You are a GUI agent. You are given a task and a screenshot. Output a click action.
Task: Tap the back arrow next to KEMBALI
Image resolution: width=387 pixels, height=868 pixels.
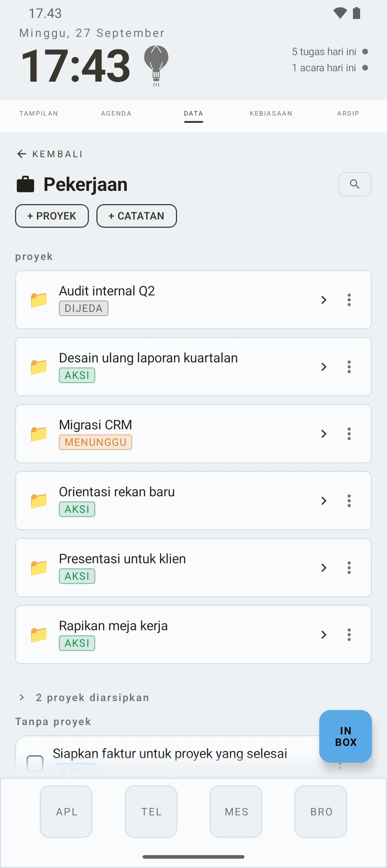tap(22, 154)
